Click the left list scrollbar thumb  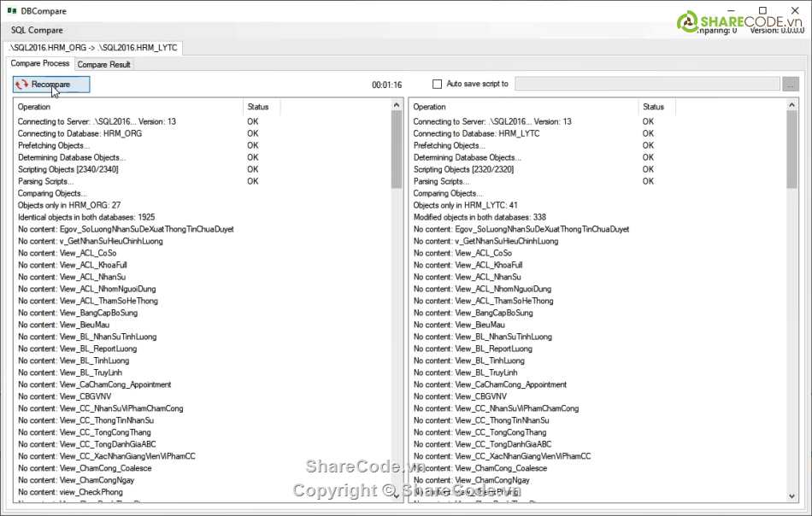click(x=397, y=150)
